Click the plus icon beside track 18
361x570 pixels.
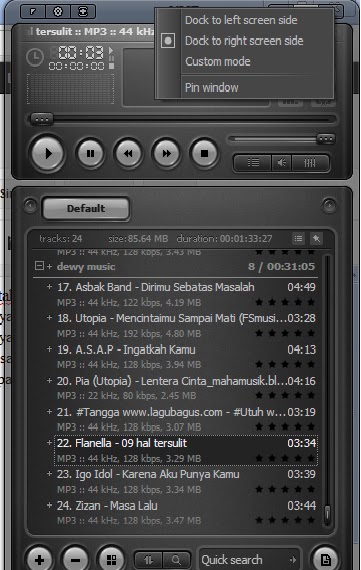49,318
